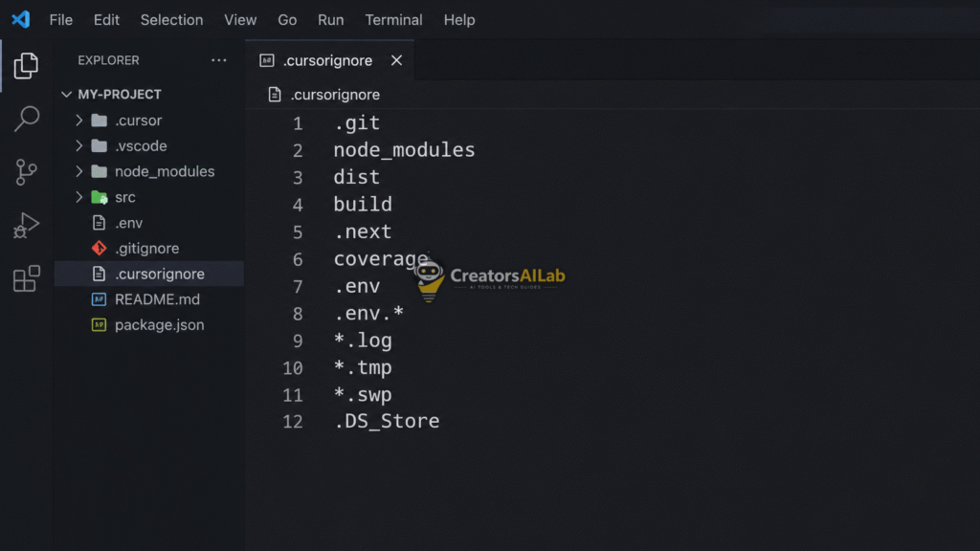Open .gitignore file in explorer

[x=148, y=248]
